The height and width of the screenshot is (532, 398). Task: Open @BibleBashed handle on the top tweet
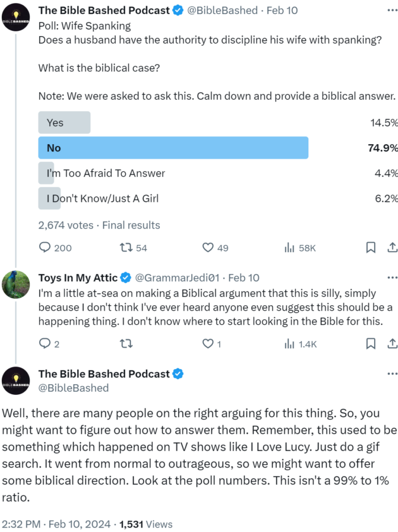(222, 11)
